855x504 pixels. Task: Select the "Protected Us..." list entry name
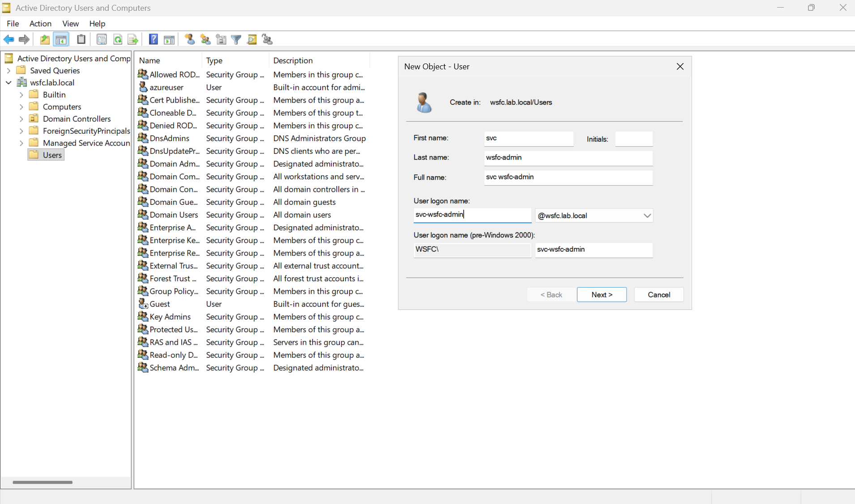coord(174,329)
